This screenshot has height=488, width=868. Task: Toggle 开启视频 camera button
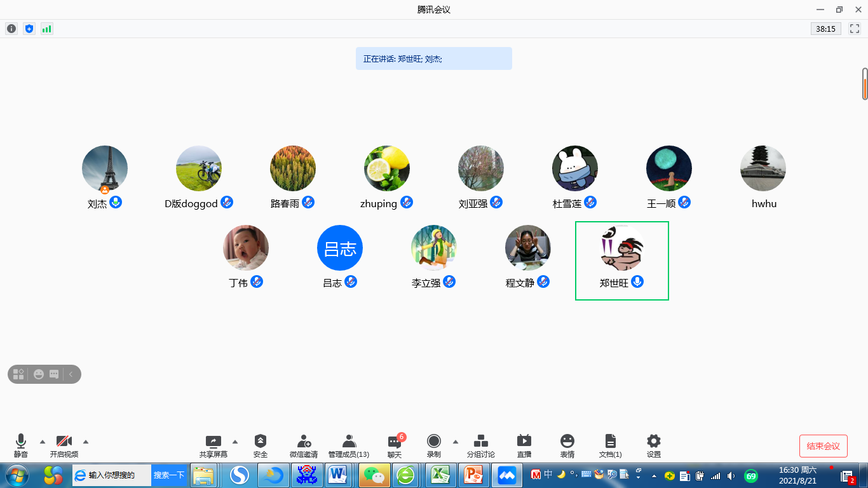click(64, 442)
